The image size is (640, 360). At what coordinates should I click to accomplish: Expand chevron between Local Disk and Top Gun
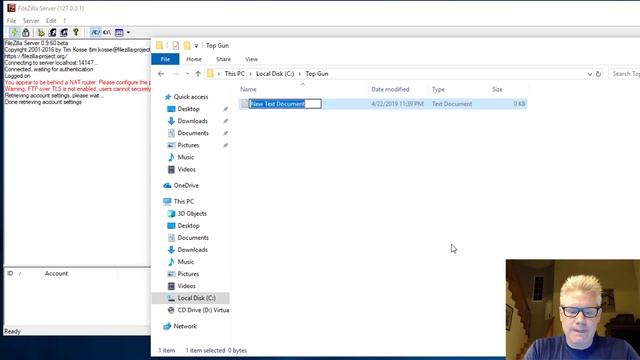[x=300, y=74]
